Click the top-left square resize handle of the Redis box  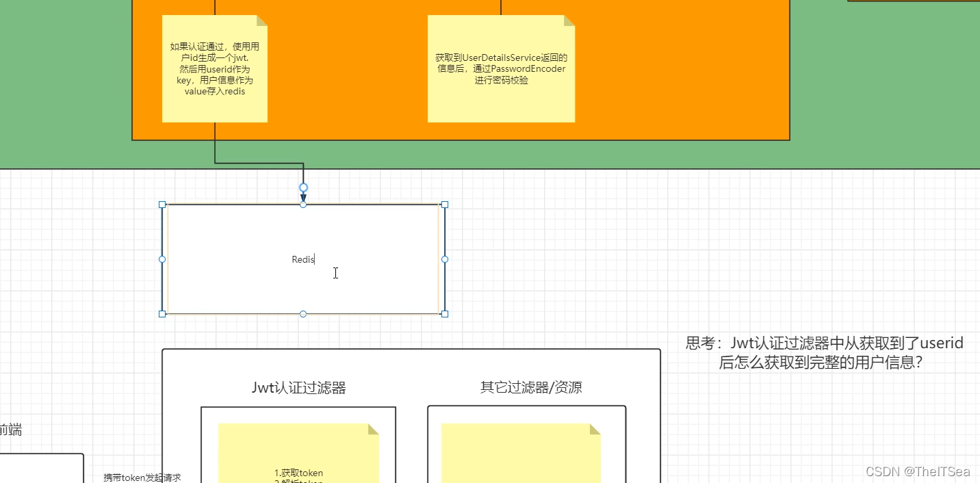pyautogui.click(x=162, y=205)
